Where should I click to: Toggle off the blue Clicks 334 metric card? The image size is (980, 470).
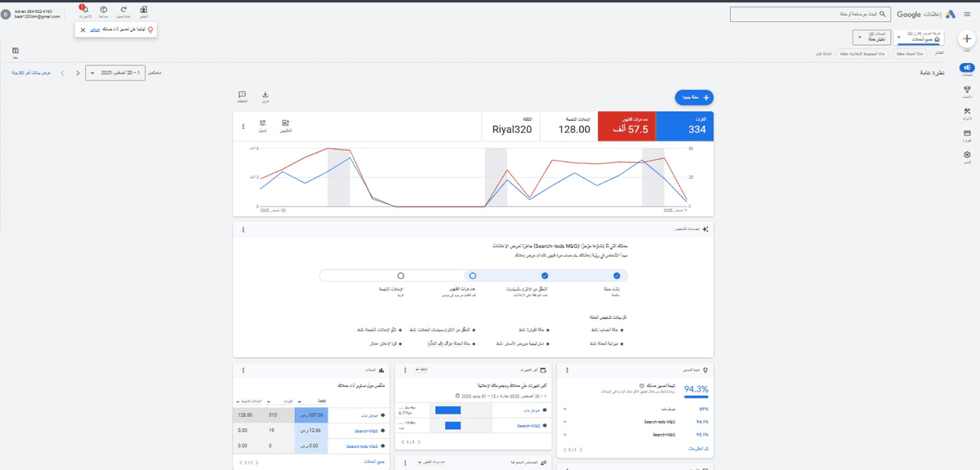pyautogui.click(x=686, y=126)
